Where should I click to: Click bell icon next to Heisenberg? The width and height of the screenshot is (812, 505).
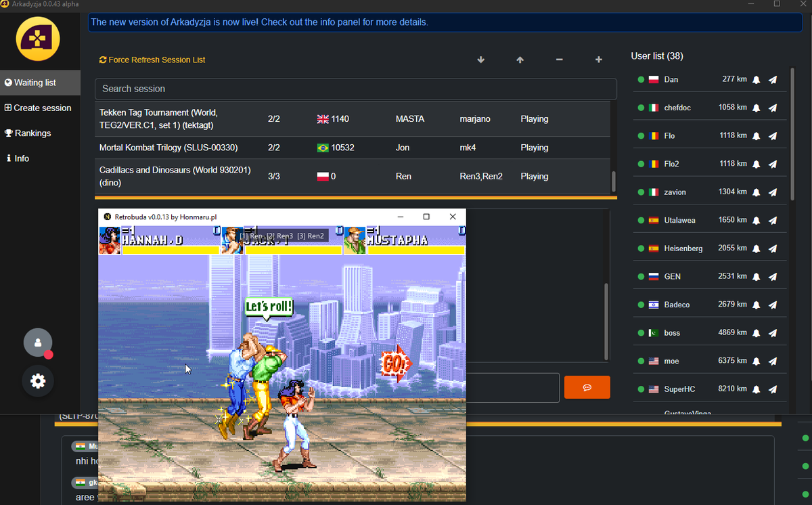coord(757,248)
